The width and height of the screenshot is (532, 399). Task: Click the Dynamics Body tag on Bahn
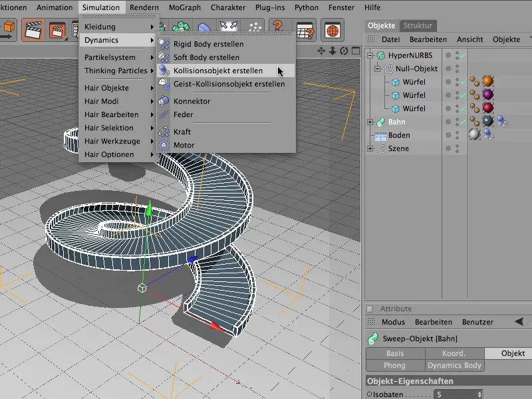[502, 121]
